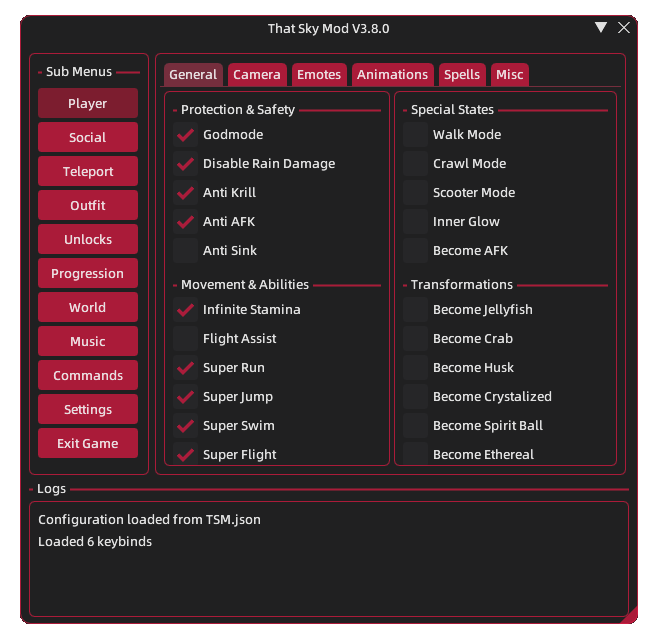Open the Outfit sub menu
662x640 pixels.
(88, 205)
